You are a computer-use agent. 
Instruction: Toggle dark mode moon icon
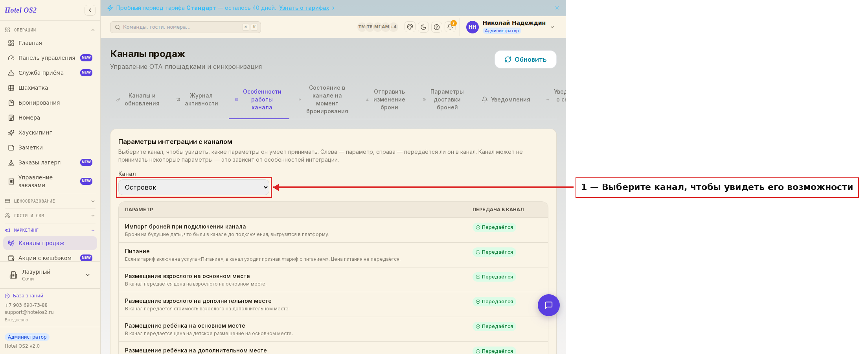423,27
